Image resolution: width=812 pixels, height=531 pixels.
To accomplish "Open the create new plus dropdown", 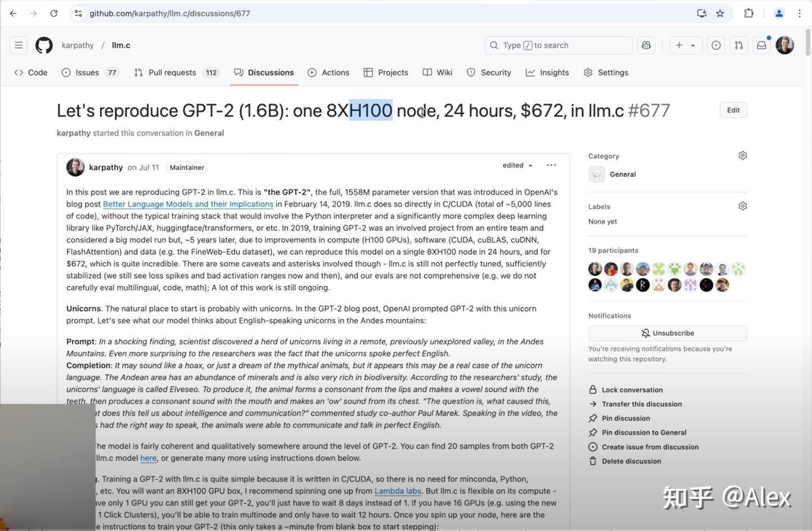I will pyautogui.click(x=684, y=45).
